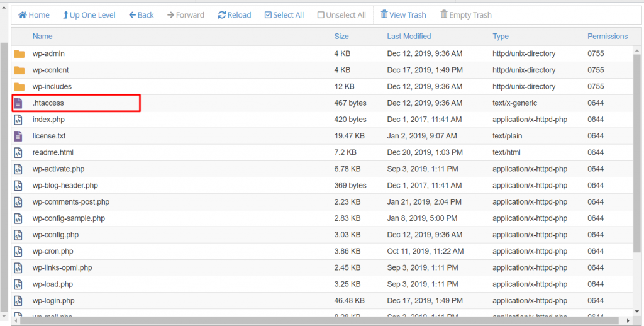Click the Back navigation button
644x326 pixels.
142,15
